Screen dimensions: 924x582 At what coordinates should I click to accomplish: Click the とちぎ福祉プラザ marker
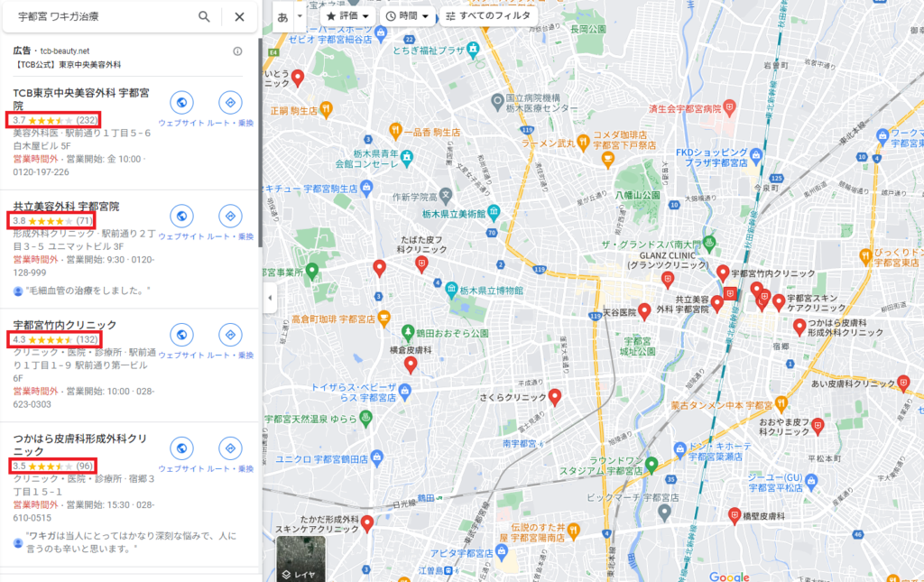point(473,50)
